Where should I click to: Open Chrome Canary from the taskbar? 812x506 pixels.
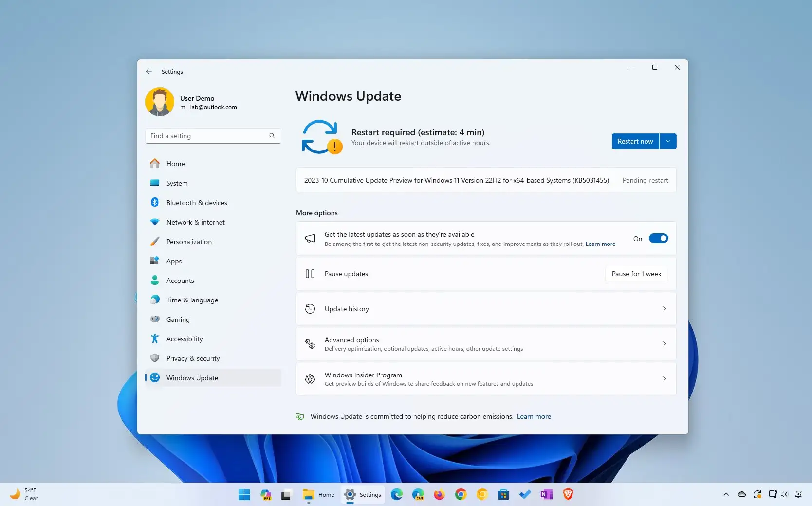click(x=482, y=495)
